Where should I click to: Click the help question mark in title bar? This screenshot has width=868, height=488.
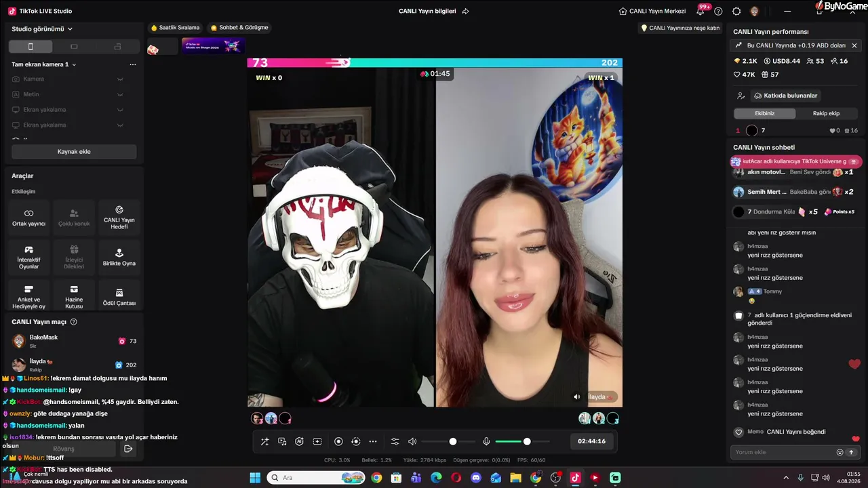718,11
